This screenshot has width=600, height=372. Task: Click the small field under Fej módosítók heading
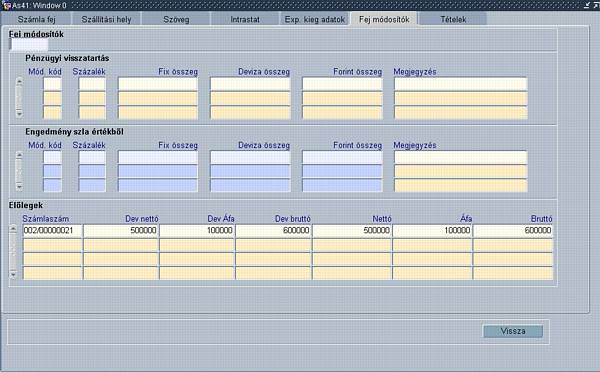tap(29, 45)
